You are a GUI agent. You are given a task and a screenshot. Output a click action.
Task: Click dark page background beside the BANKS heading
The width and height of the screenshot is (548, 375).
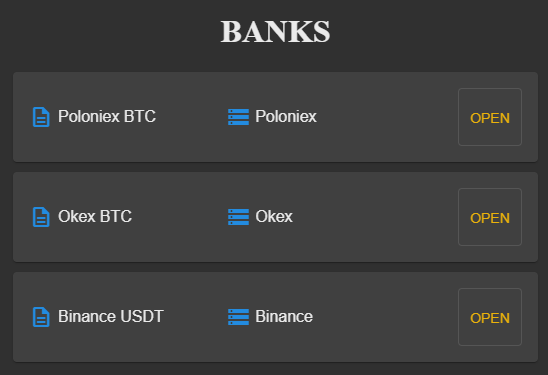coord(105,31)
